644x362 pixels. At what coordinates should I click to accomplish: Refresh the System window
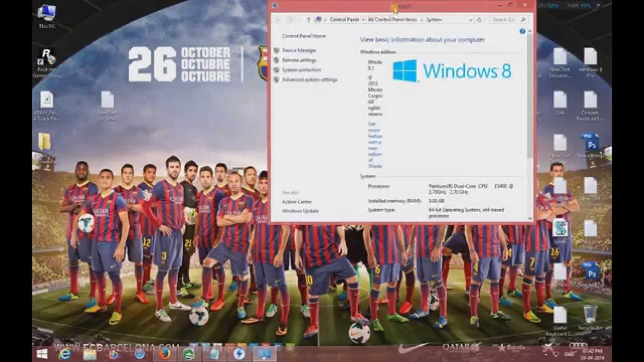(479, 20)
